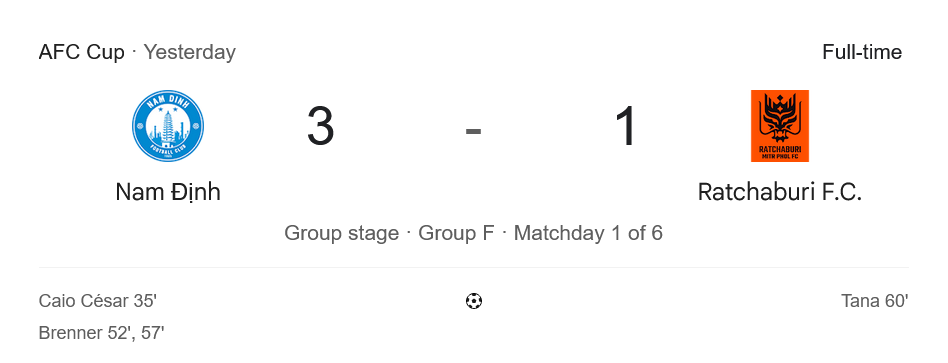This screenshot has height=363, width=948.
Task: Select the Group stage text
Action: pos(342,234)
